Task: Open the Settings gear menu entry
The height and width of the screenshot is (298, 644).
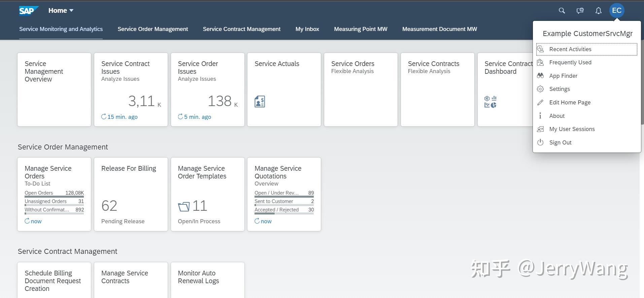Action: point(559,89)
